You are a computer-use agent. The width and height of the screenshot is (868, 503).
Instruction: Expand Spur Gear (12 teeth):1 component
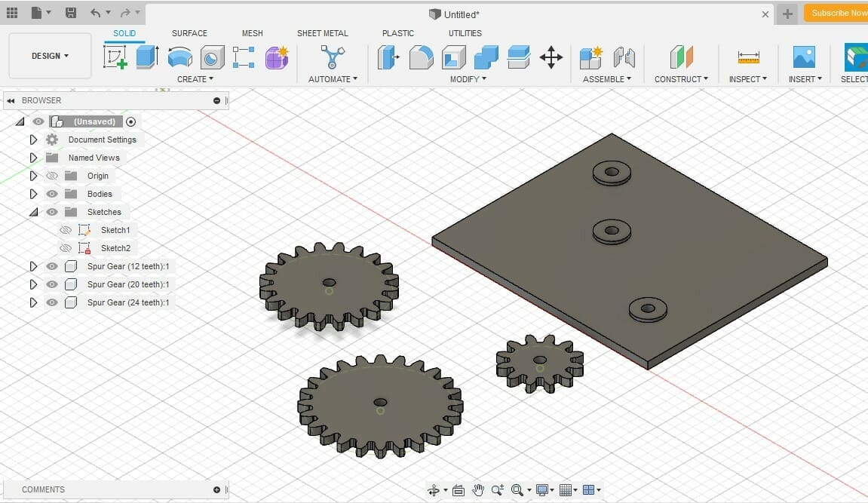[33, 266]
